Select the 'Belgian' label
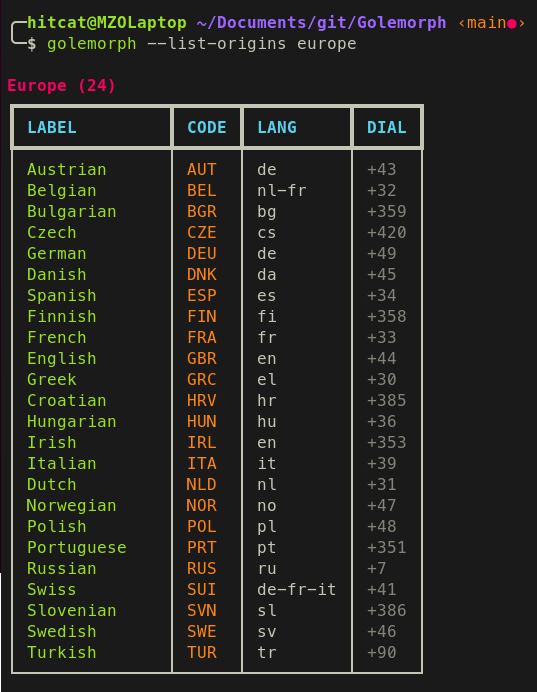 click(62, 191)
